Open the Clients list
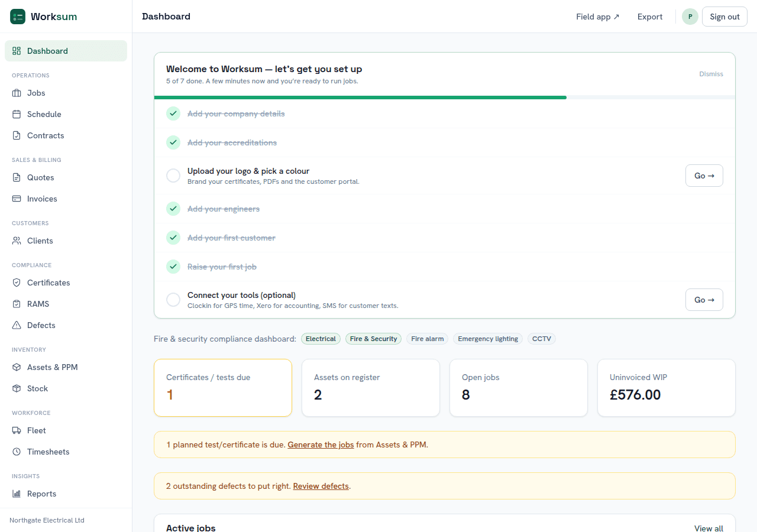This screenshot has height=532, width=757. [66, 241]
